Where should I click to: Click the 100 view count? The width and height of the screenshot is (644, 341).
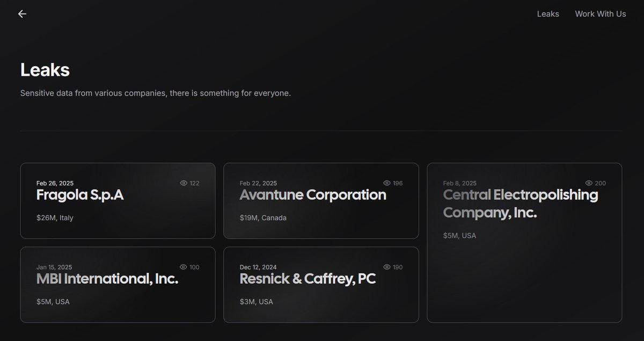(x=194, y=267)
